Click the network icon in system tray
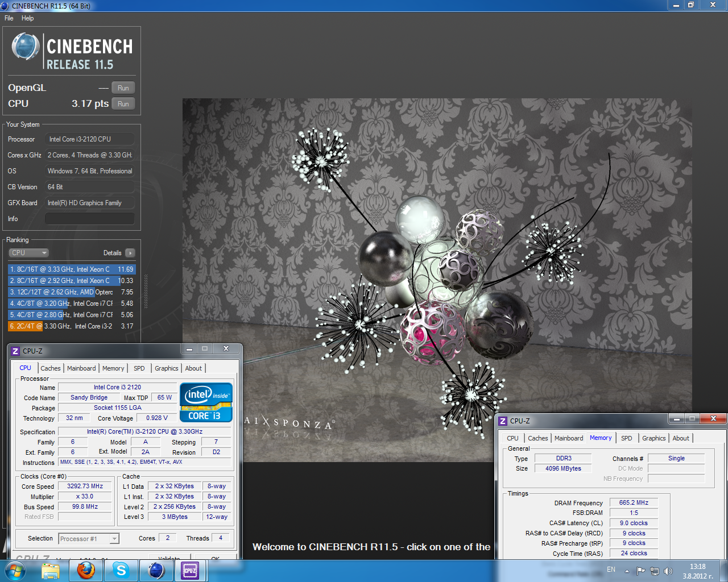 point(655,571)
